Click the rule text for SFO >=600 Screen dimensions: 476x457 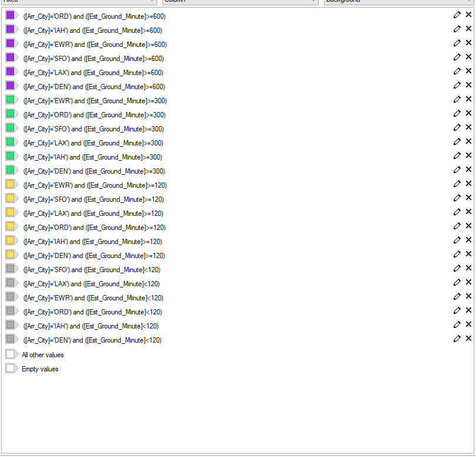93,59
